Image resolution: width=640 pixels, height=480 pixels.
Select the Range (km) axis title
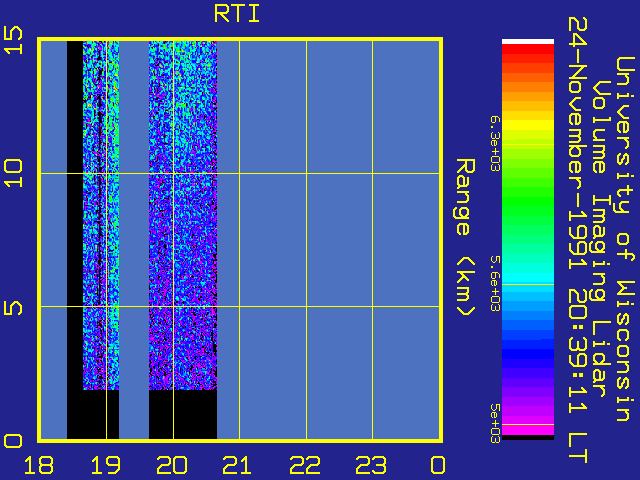click(x=466, y=237)
